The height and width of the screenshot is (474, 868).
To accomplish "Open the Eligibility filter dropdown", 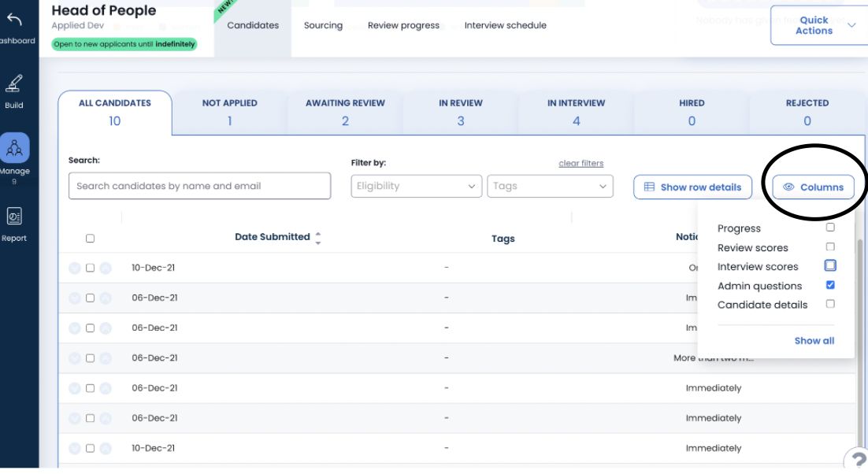I will tap(416, 186).
